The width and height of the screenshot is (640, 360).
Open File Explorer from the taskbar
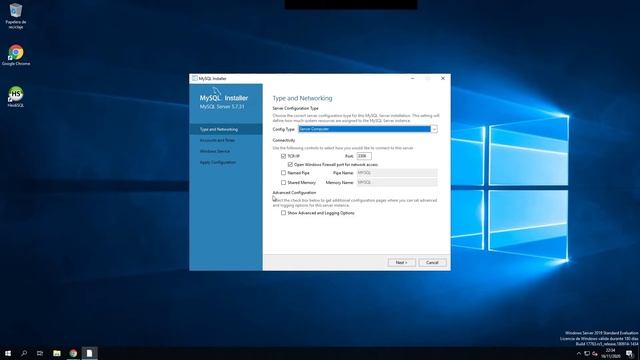click(x=57, y=353)
